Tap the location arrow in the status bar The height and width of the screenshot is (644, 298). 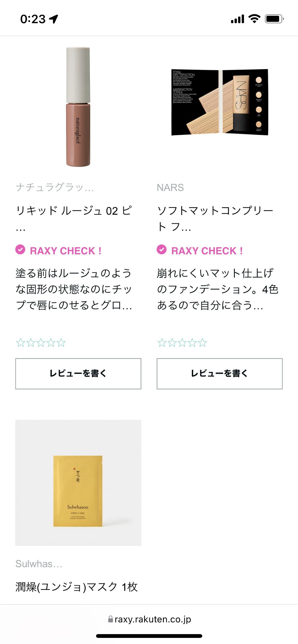[x=54, y=19]
